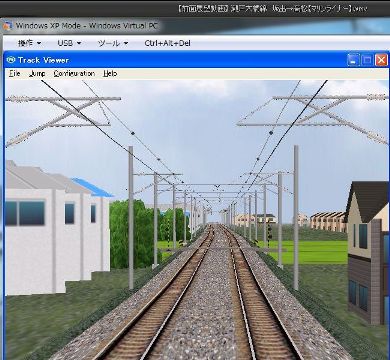
Task: Click the Track Viewer application icon
Action: 11,60
